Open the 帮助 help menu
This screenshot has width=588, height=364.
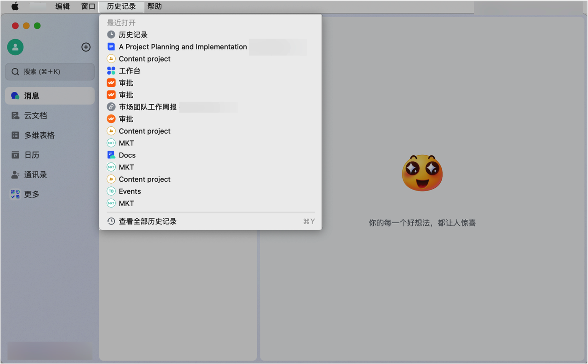click(154, 6)
